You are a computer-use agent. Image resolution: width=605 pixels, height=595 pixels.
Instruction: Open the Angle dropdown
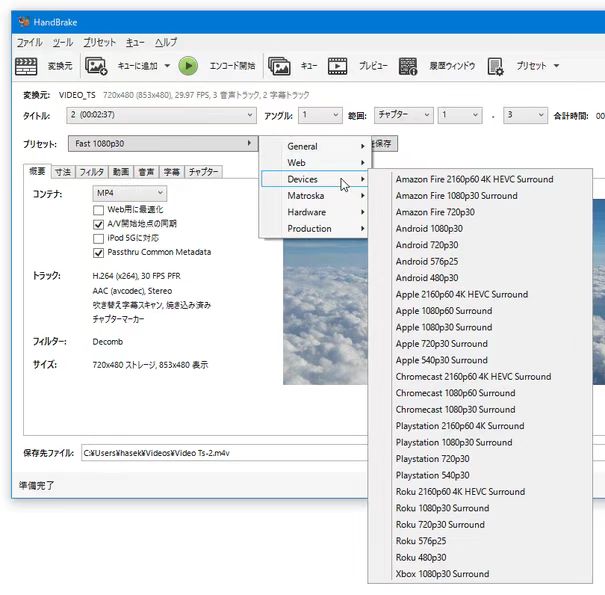[x=320, y=115]
